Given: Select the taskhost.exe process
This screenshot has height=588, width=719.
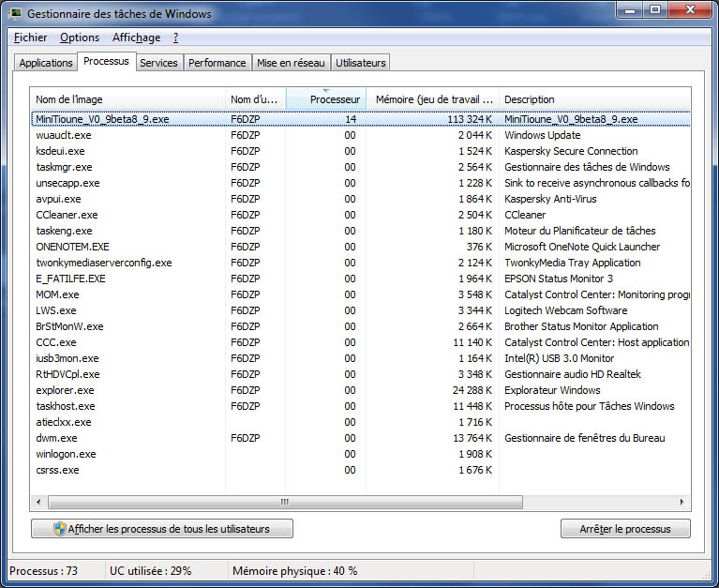Looking at the screenshot, I should 360,406.
